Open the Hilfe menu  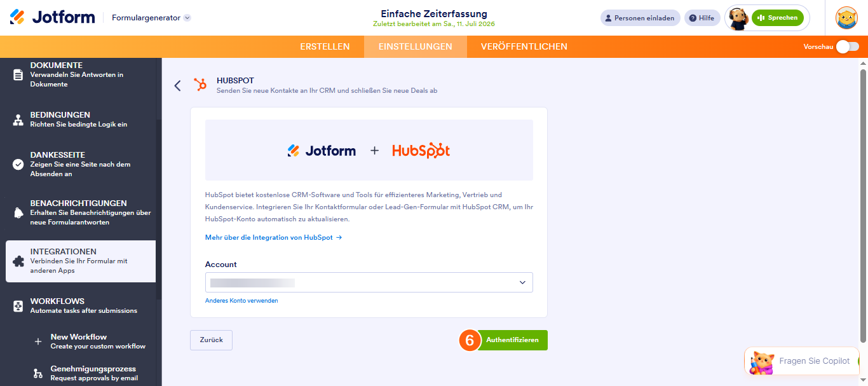coord(702,18)
